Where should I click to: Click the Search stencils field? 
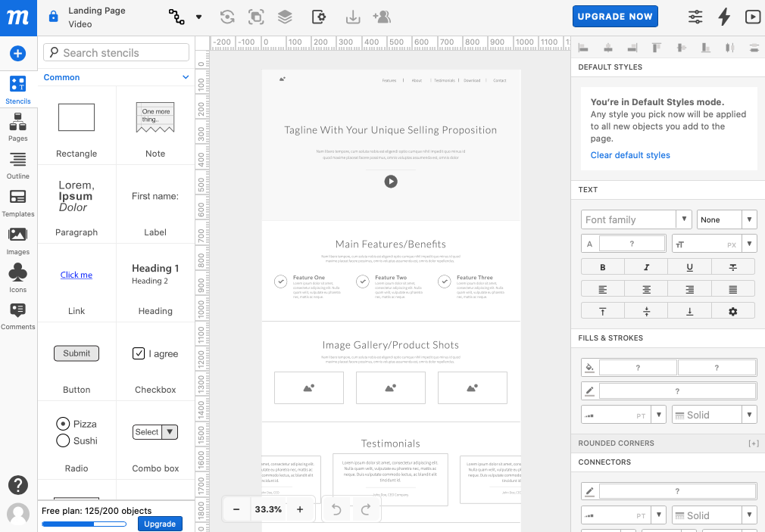point(116,52)
